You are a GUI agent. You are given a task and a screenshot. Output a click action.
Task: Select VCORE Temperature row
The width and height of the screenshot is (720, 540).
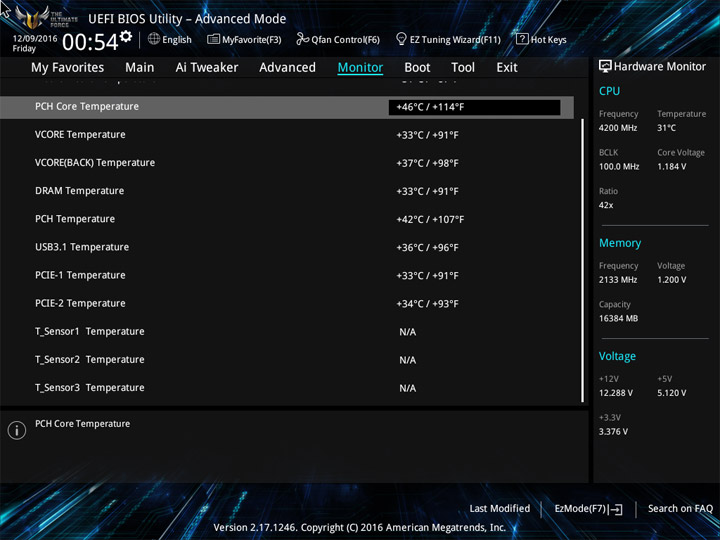(x=287, y=135)
